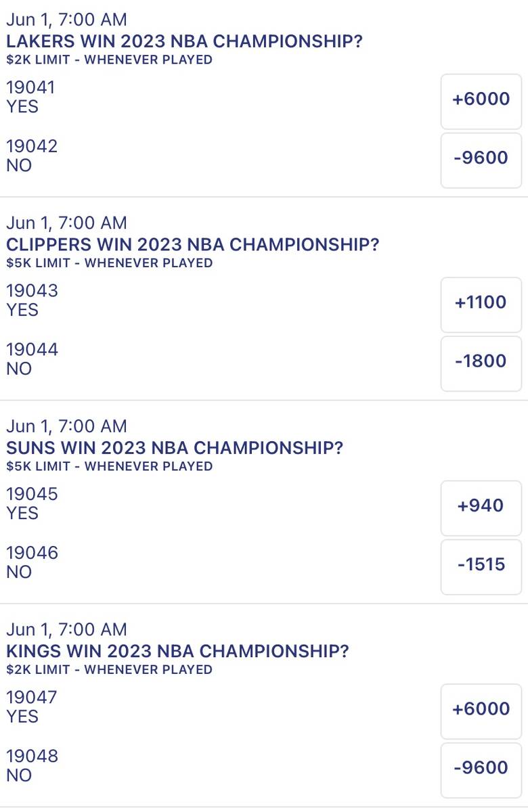Pick the +6000 odds for Kings YES
The image size is (528, 812).
click(481, 709)
